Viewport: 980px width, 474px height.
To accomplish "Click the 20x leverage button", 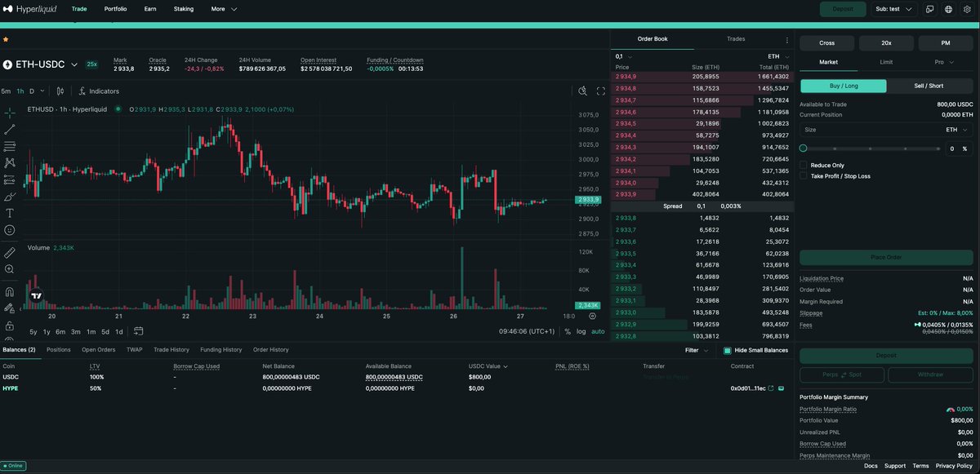I will tap(886, 42).
